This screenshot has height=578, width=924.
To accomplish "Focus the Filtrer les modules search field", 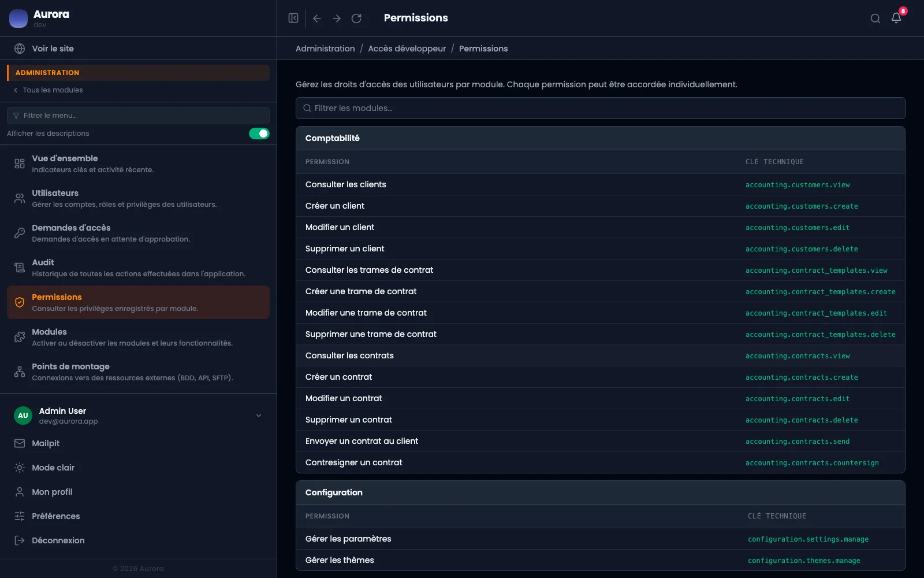I will point(600,108).
